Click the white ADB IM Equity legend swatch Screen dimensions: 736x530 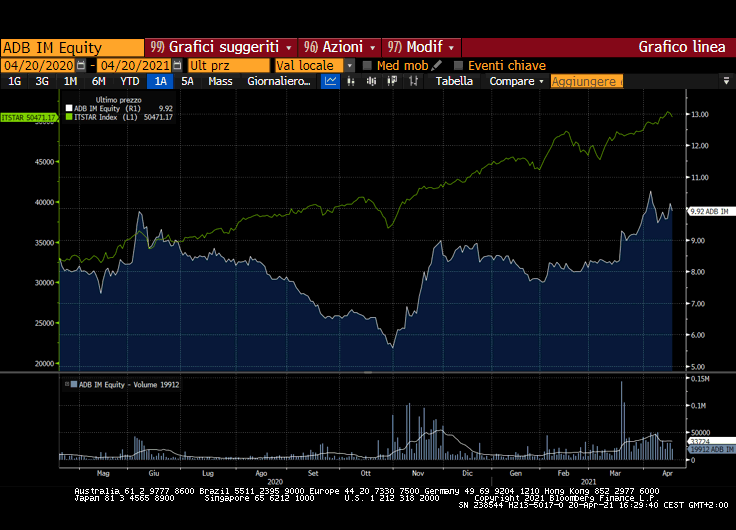point(69,108)
